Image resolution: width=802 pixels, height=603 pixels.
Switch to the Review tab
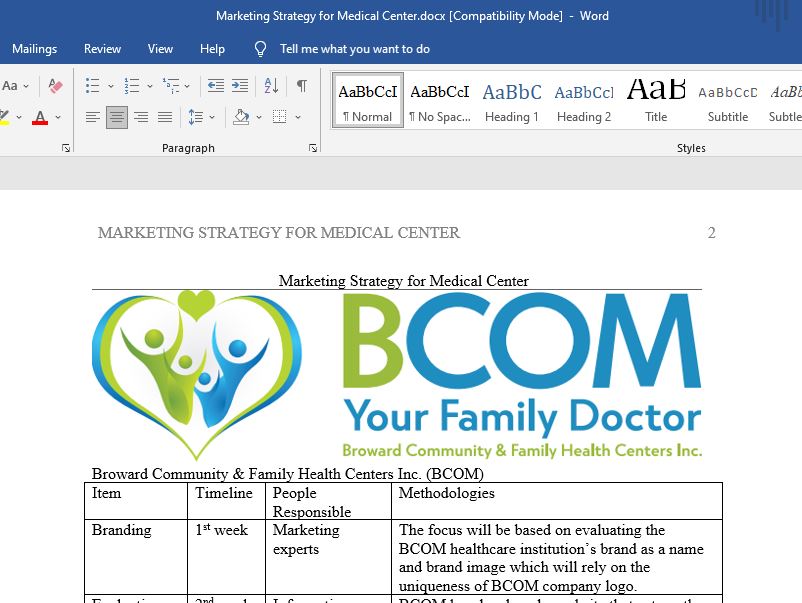(x=102, y=49)
